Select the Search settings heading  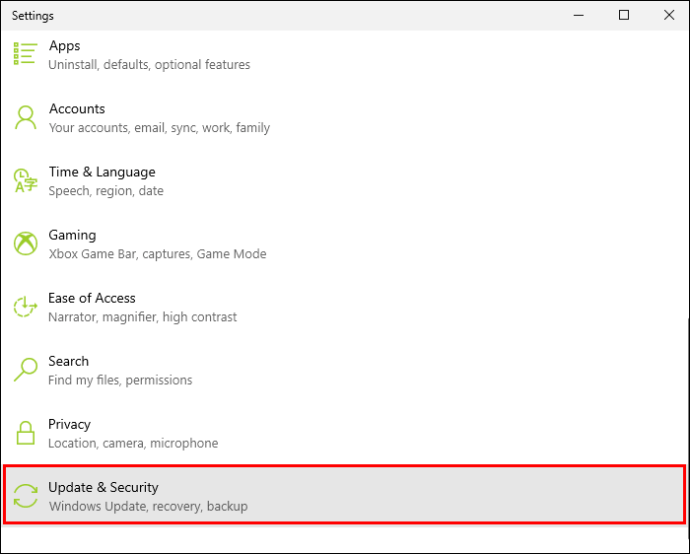point(69,361)
